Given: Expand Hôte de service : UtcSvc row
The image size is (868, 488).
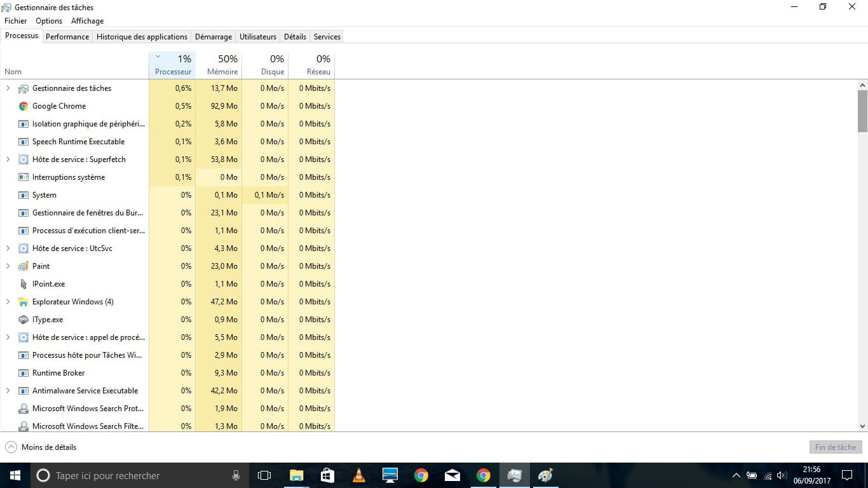Looking at the screenshot, I should (x=8, y=248).
